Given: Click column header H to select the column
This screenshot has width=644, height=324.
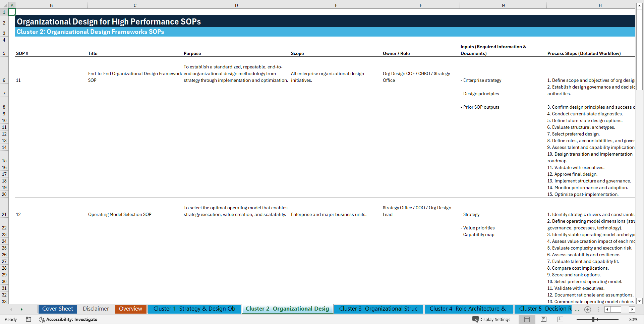Looking at the screenshot, I should (x=600, y=5).
